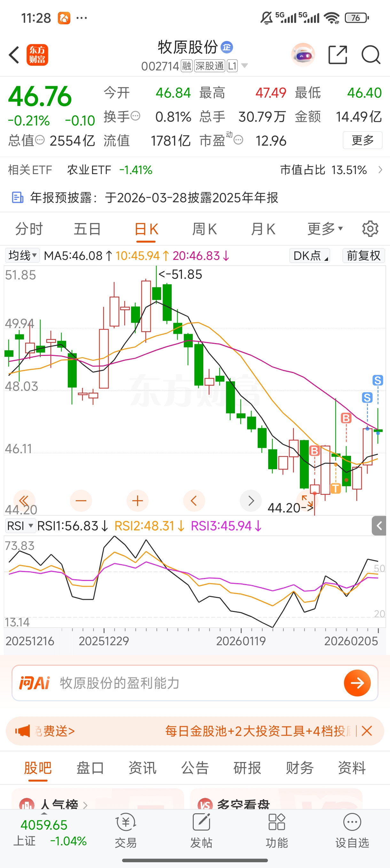
Task: Open chart settings gear icon
Action: [x=370, y=229]
